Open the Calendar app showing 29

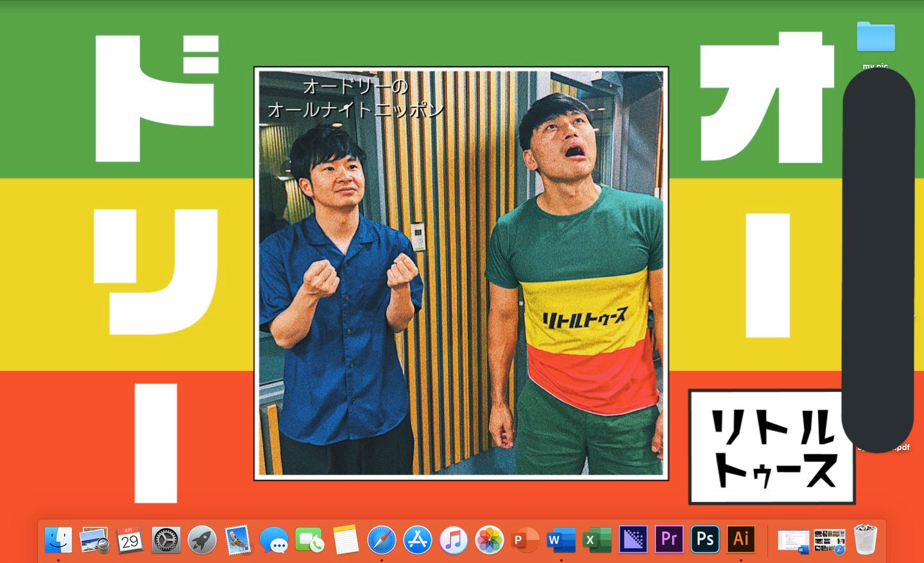tap(130, 540)
